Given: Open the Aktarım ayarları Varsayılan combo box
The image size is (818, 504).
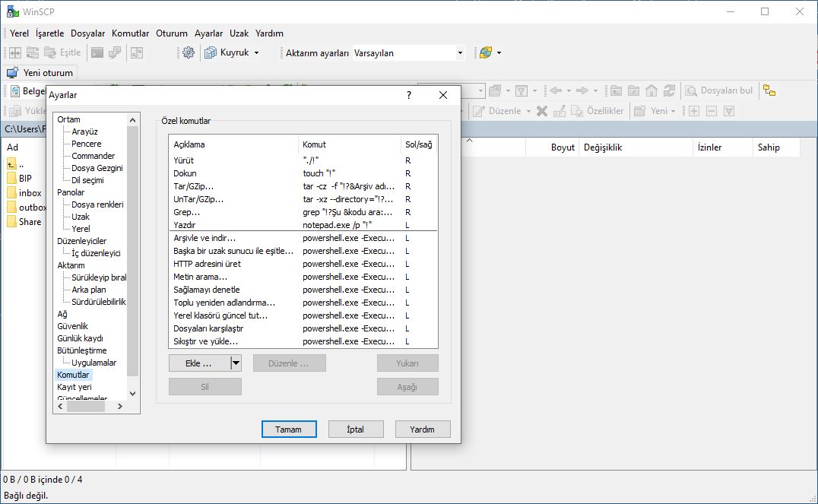Looking at the screenshot, I should 408,52.
